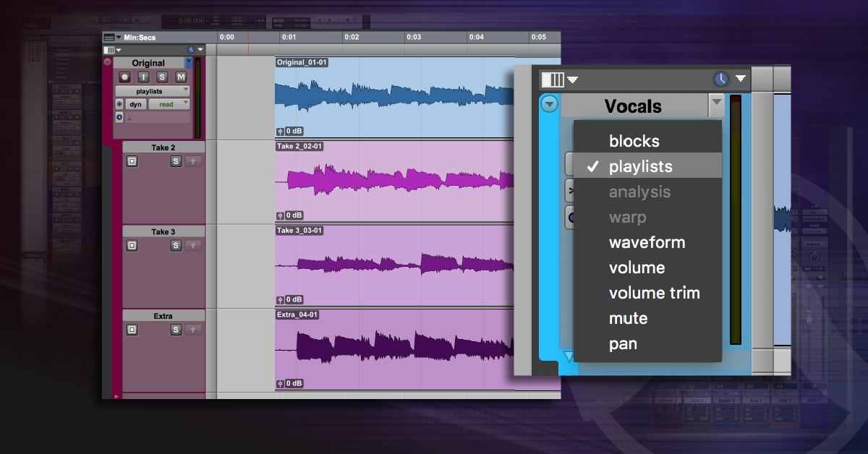Solo the Take 3 playlist lane

(176, 246)
